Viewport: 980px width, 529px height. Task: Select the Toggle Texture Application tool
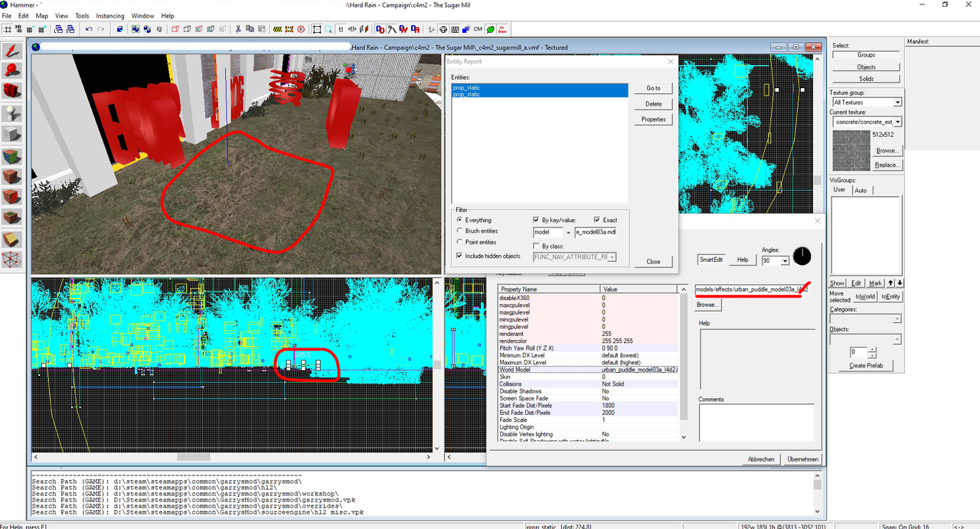click(x=13, y=155)
